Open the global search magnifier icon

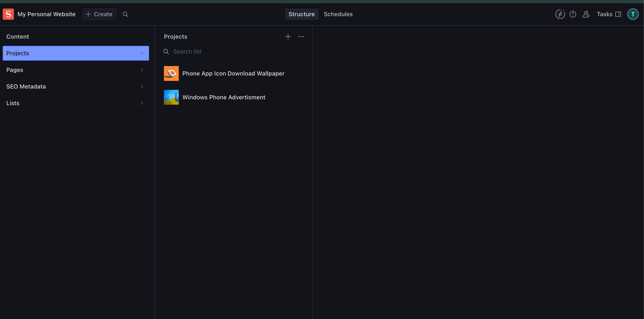tap(126, 14)
